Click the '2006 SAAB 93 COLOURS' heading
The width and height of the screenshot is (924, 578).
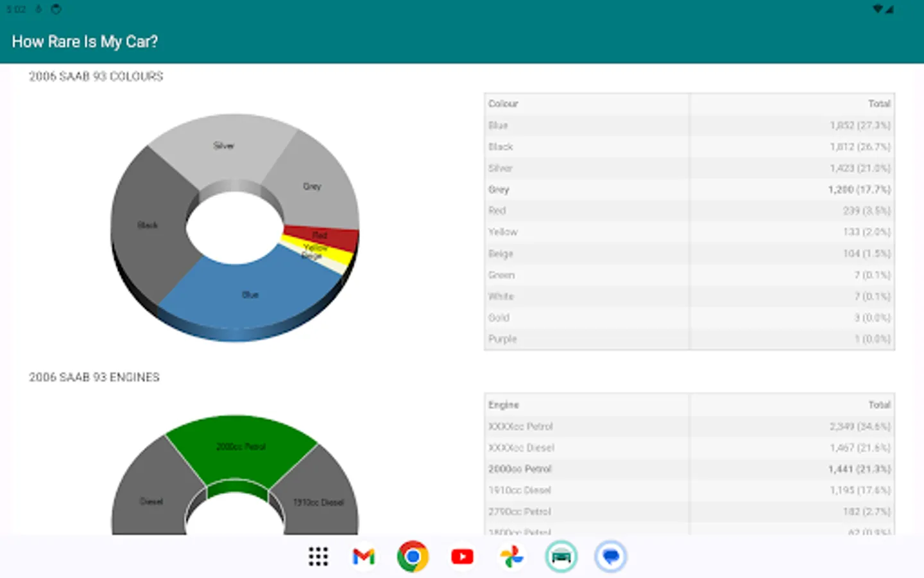click(96, 76)
